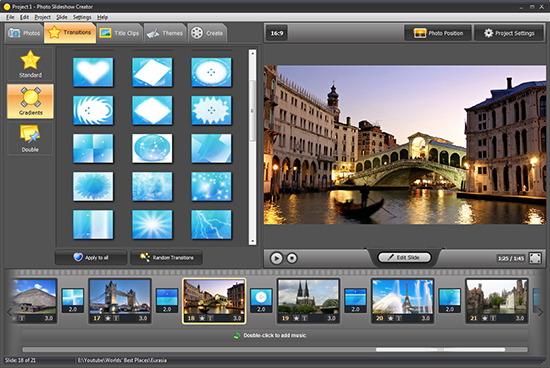Open the File menu
The image size is (550, 368).
(x=10, y=17)
